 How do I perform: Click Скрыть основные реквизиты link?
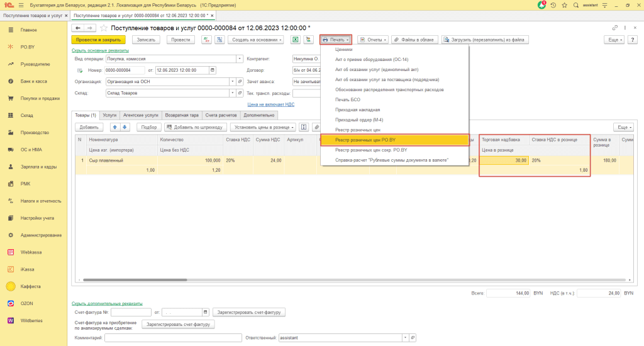[100, 50]
